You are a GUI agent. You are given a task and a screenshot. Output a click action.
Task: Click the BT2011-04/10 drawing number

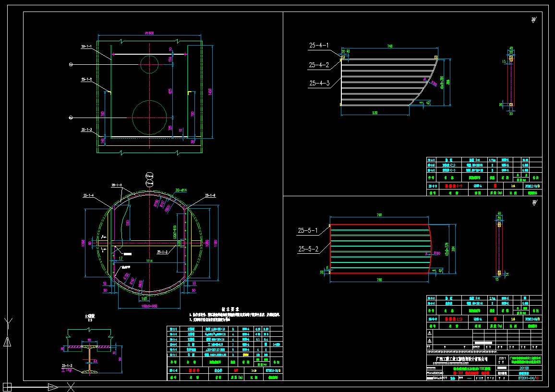529,378
